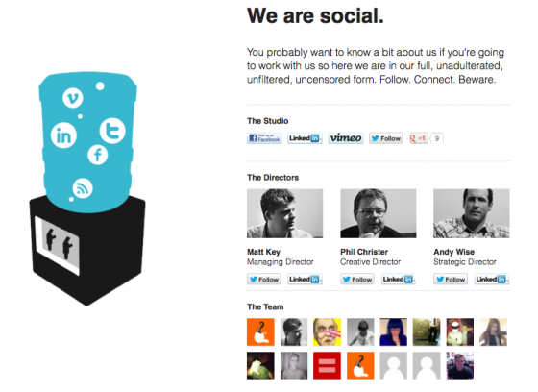The image size is (538, 392).
Task: Visit the studio's Vimeo page button
Action: pos(346,138)
